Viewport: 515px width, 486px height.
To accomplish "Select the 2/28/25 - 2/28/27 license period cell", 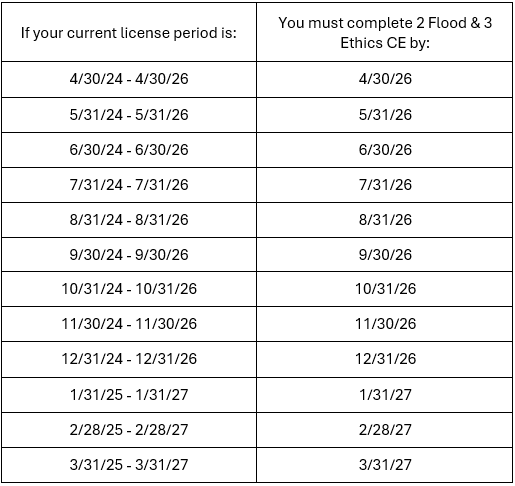I will coord(129,430).
